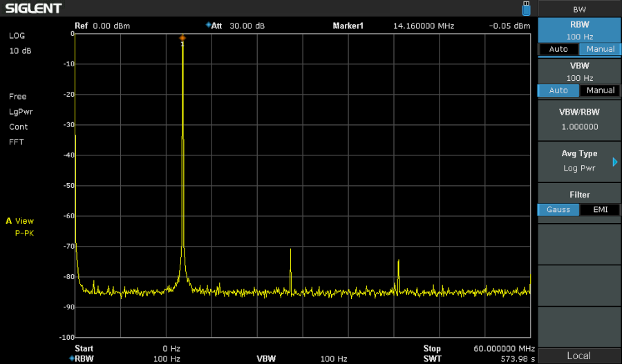
Task: Click the Ref 0.00 dBm readout
Action: (x=102, y=26)
